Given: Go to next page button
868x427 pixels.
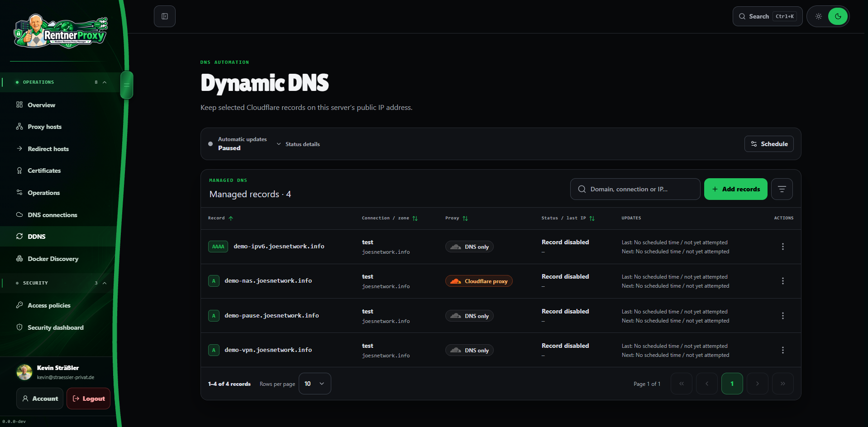Looking at the screenshot, I should click(758, 384).
